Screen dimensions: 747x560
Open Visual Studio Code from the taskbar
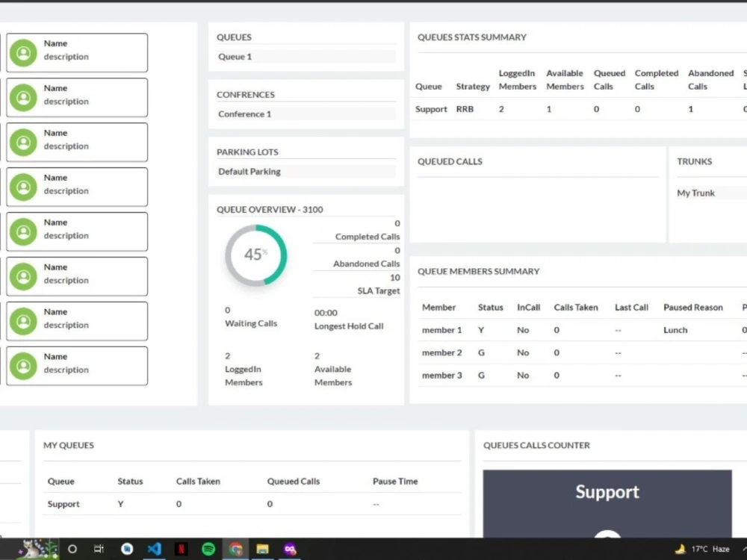point(154,549)
